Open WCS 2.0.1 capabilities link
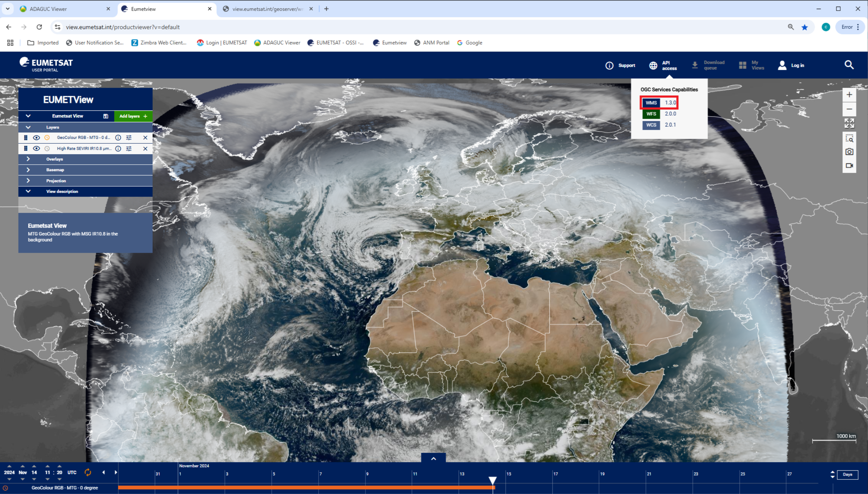Image resolution: width=868 pixels, height=494 pixels. pos(659,125)
